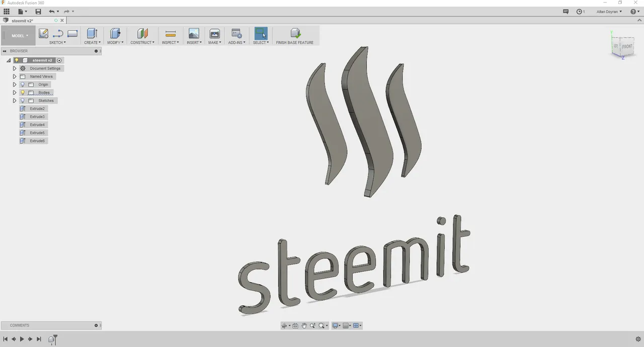Toggle Sketches folder visibility bulb

coord(23,101)
